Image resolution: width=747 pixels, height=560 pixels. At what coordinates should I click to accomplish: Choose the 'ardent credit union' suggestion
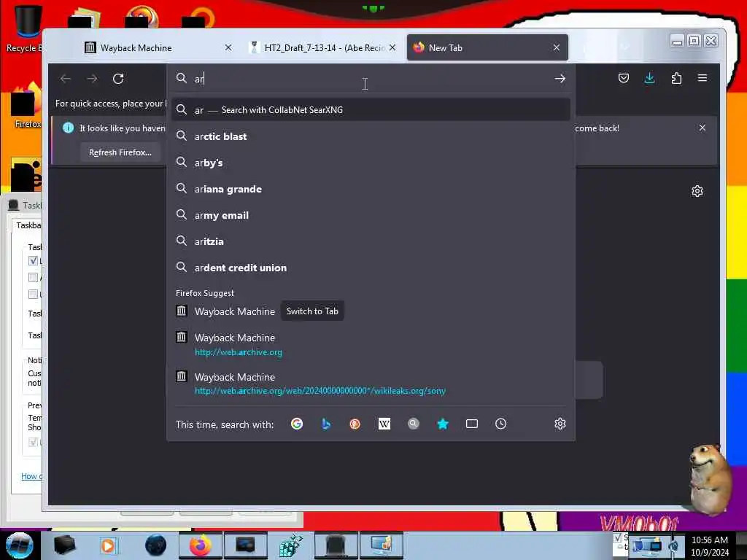click(371, 268)
